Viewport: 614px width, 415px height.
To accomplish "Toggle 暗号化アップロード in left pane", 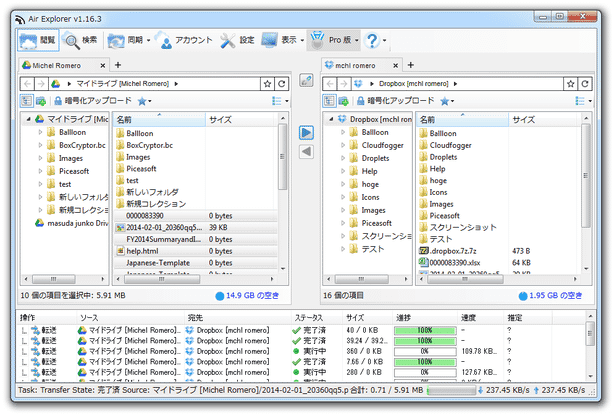I will pos(93,101).
